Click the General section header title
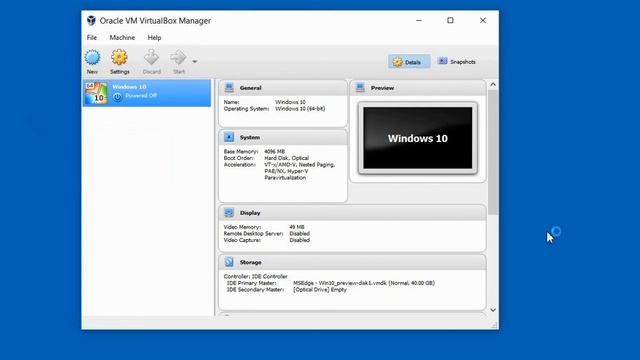Viewport: 640px width, 360px height. tap(250, 88)
